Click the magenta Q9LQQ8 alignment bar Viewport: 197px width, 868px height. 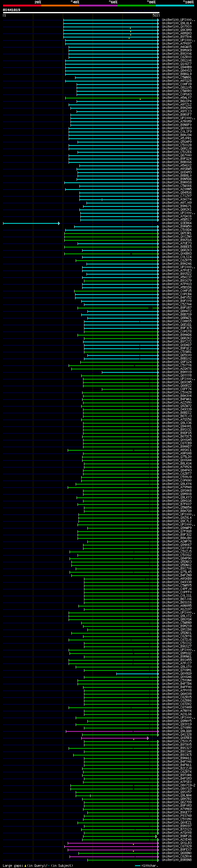tap(112, 732)
